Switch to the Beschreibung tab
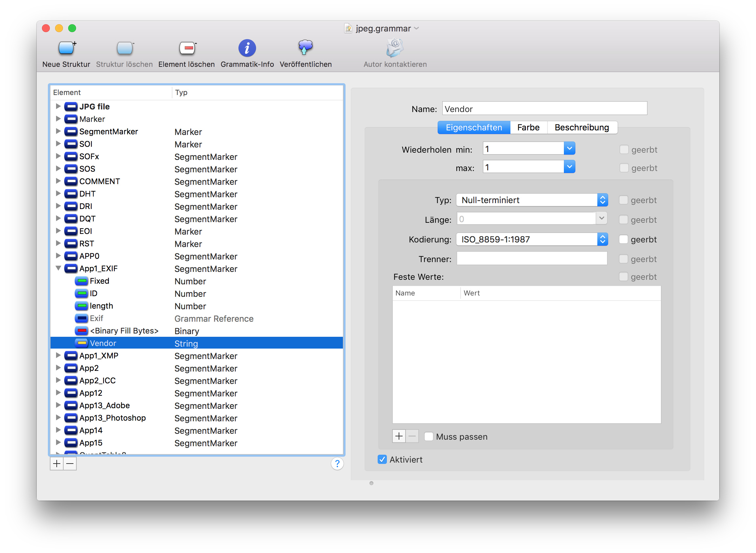 pos(582,128)
